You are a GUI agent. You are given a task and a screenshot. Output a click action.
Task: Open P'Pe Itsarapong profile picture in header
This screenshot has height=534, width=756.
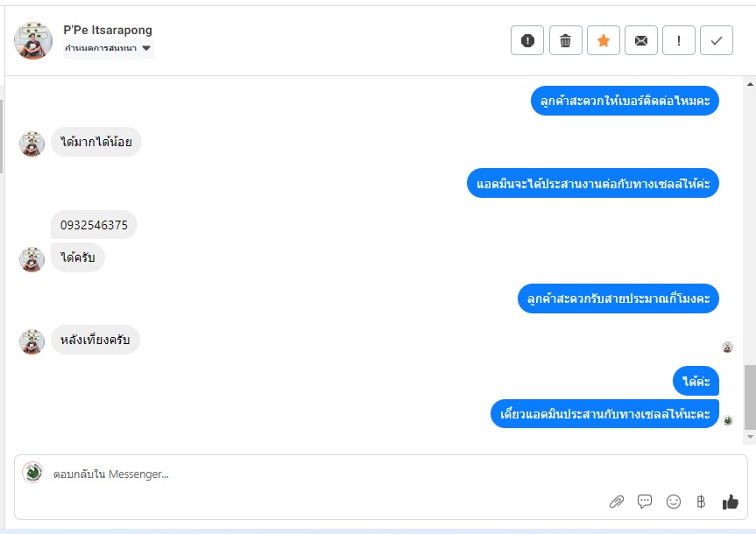pos(33,40)
